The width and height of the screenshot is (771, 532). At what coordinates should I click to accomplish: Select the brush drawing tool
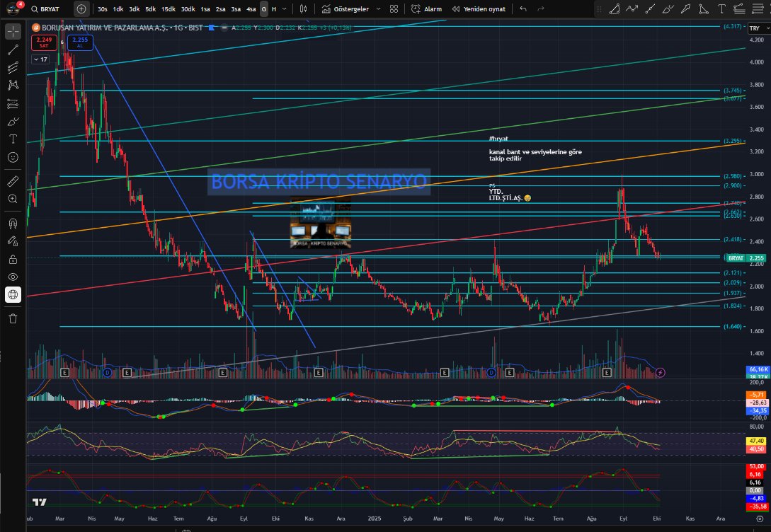point(13,122)
